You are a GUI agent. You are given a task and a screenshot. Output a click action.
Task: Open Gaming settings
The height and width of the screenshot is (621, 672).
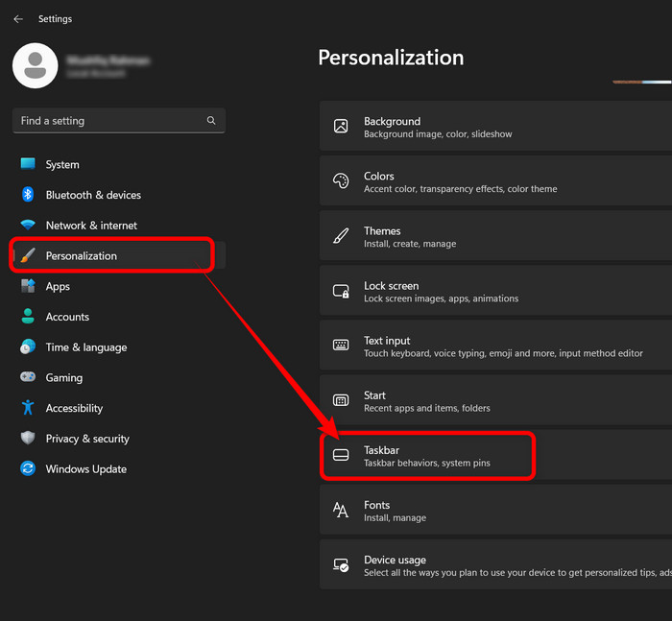(x=119, y=377)
